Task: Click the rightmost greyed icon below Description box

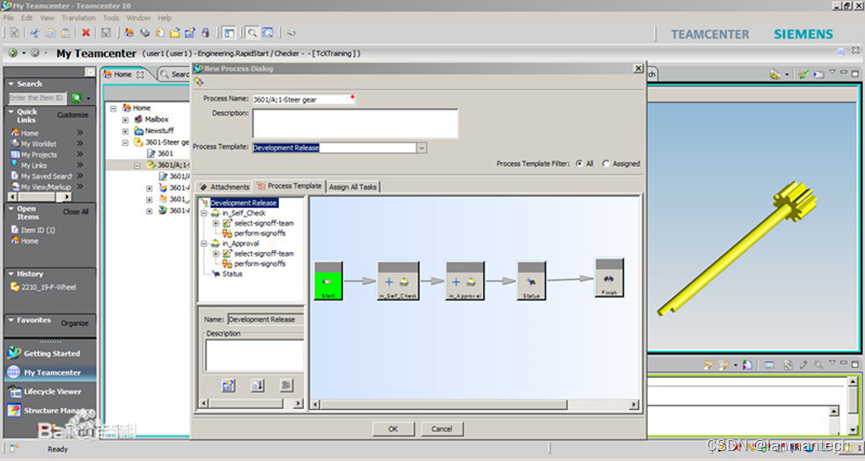Action: pyautogui.click(x=286, y=385)
